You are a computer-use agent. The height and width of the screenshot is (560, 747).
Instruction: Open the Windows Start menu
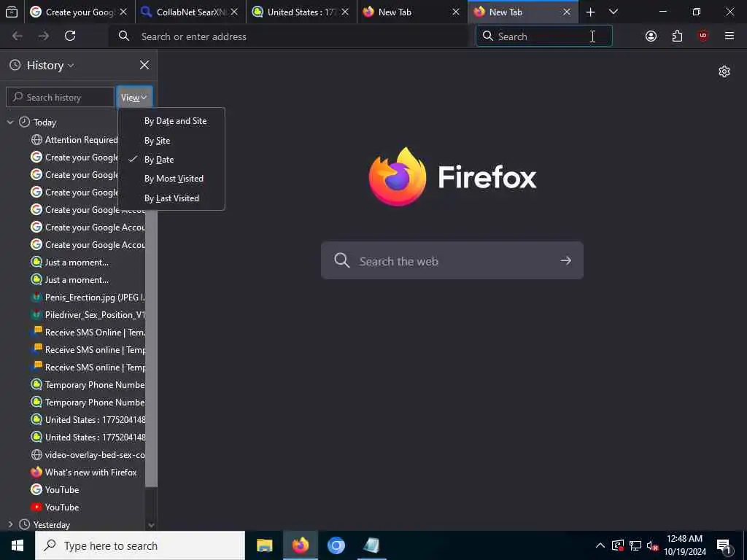[18, 545]
